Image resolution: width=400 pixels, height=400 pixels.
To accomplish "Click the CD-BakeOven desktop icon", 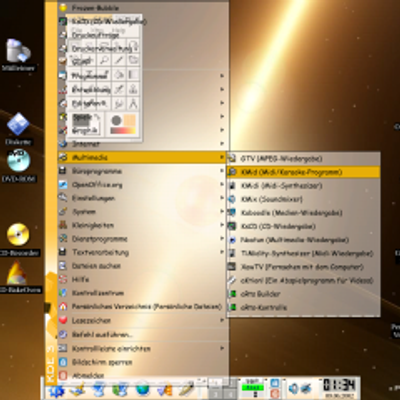I will (17, 272).
